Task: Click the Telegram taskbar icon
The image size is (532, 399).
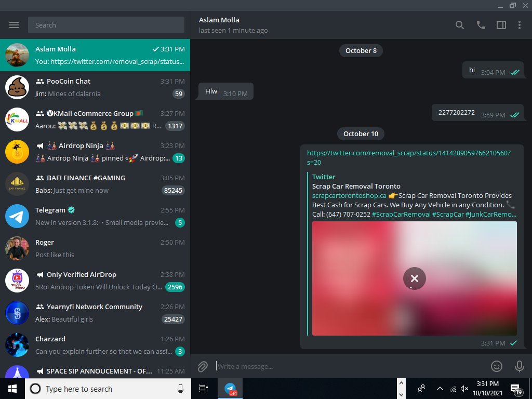Action: [230, 389]
